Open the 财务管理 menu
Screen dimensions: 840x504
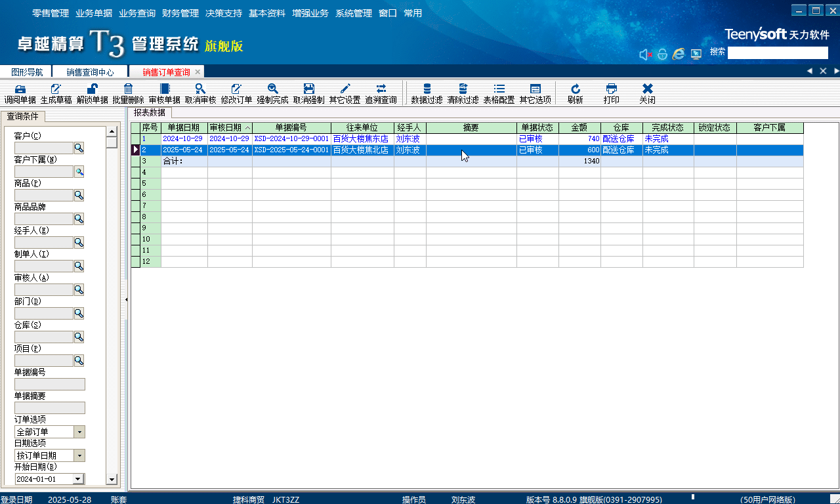180,13
